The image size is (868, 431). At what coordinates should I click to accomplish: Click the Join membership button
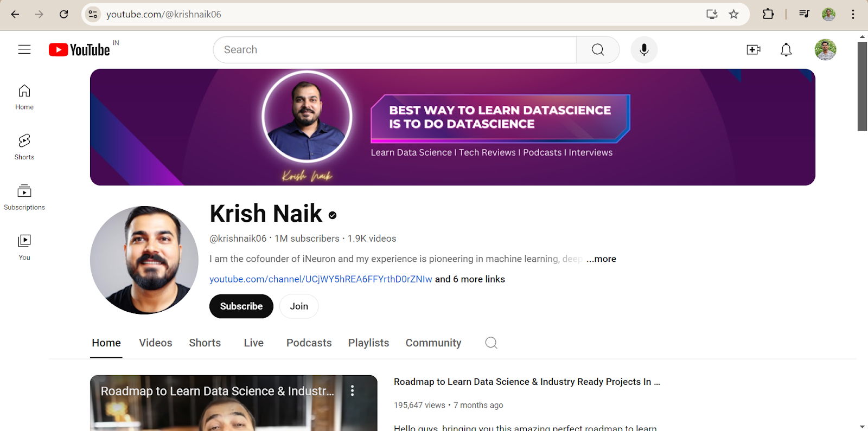coord(299,306)
